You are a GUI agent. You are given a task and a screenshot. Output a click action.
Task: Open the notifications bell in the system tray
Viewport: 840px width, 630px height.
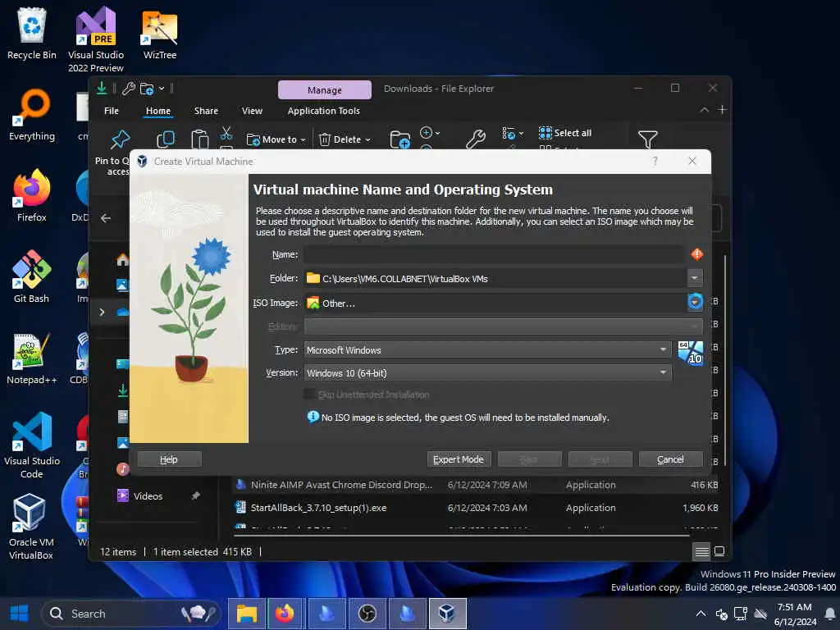pos(830,614)
